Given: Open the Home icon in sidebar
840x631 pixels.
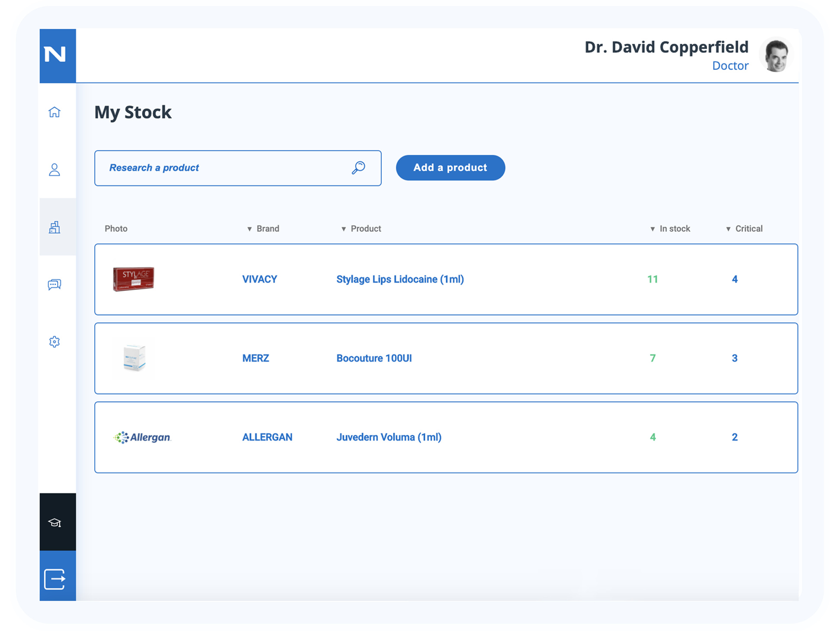Looking at the screenshot, I should pos(55,112).
